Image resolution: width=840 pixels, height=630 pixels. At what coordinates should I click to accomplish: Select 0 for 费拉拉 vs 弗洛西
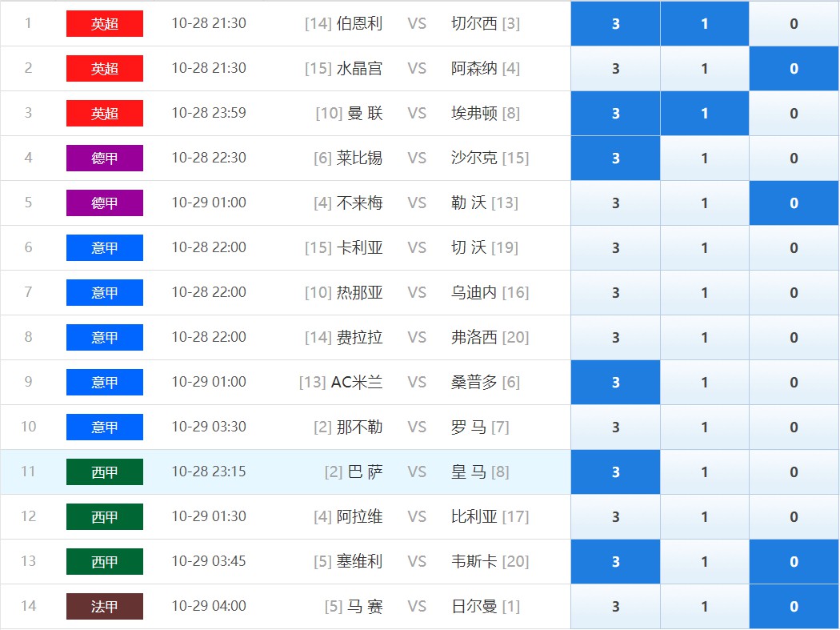pyautogui.click(x=794, y=337)
